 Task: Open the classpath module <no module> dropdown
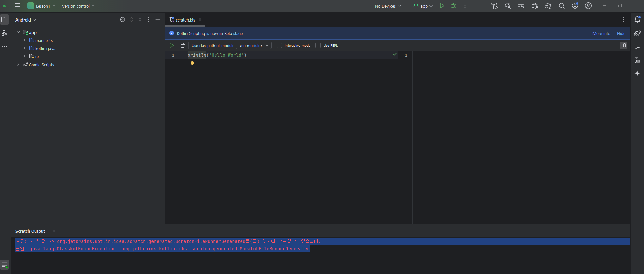click(253, 45)
